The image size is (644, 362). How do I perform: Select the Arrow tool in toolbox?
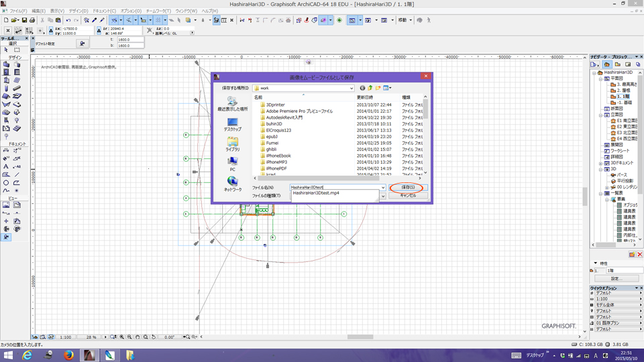tap(6, 50)
